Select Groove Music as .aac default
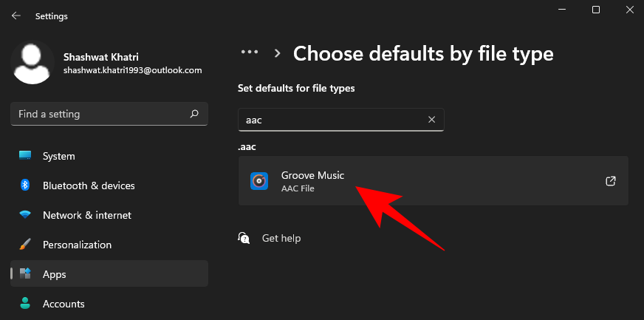Viewport: 644px width, 320px height. pyautogui.click(x=434, y=181)
